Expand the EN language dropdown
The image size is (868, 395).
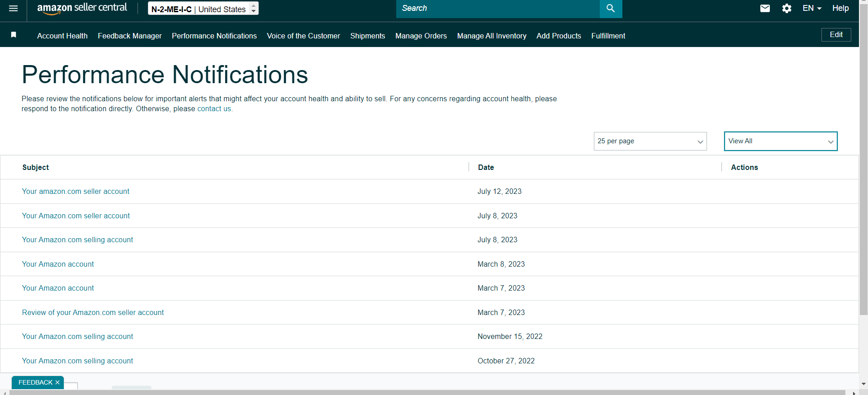coord(812,8)
